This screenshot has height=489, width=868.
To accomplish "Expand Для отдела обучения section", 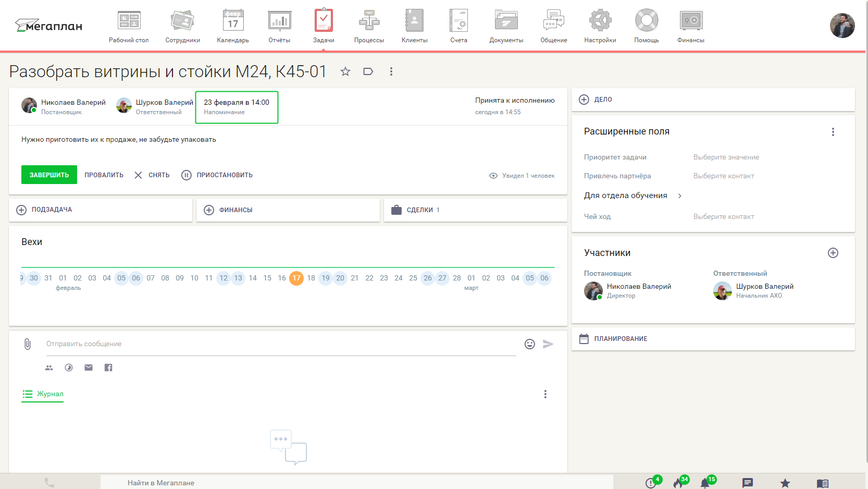I will (x=633, y=195).
